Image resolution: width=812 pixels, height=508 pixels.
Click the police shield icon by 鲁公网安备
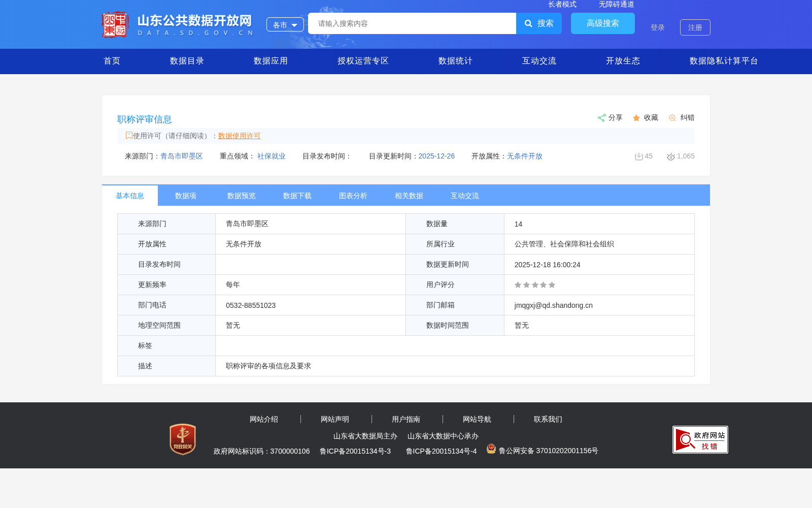pos(491,449)
